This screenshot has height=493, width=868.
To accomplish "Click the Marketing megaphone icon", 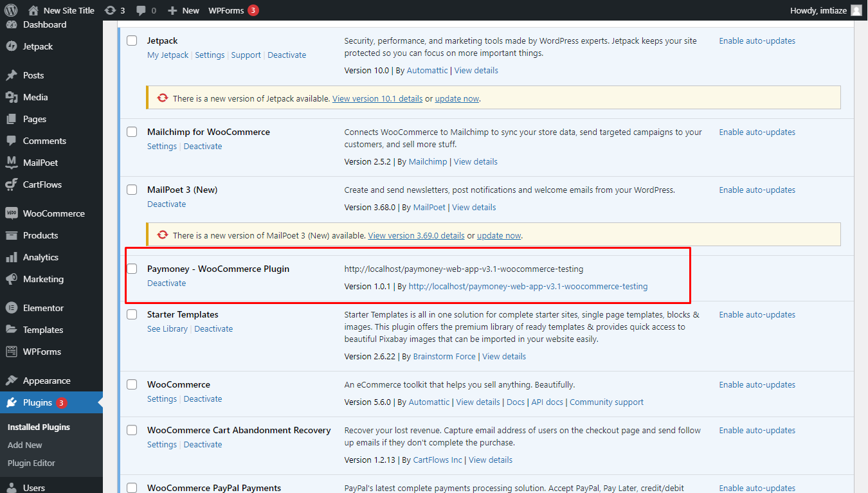I will point(11,279).
